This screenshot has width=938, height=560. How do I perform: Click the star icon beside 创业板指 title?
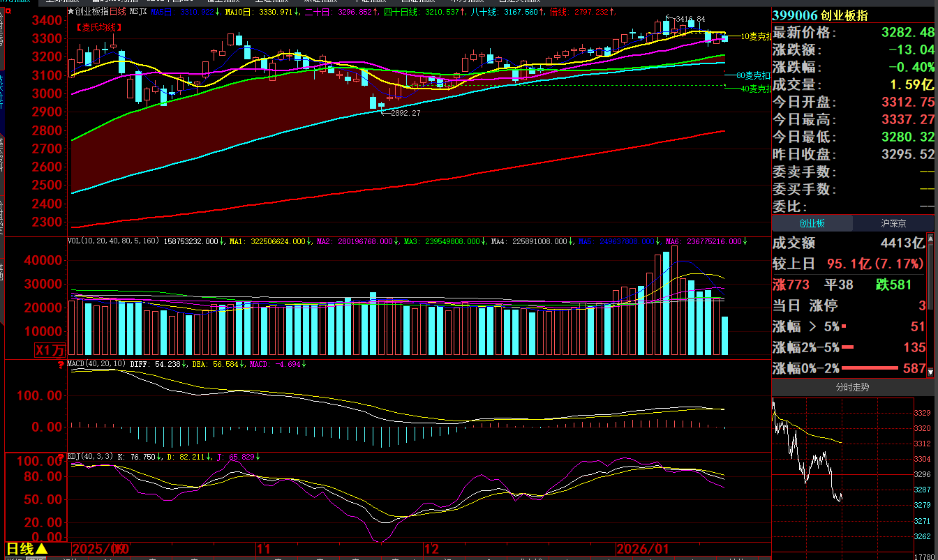[x=70, y=12]
